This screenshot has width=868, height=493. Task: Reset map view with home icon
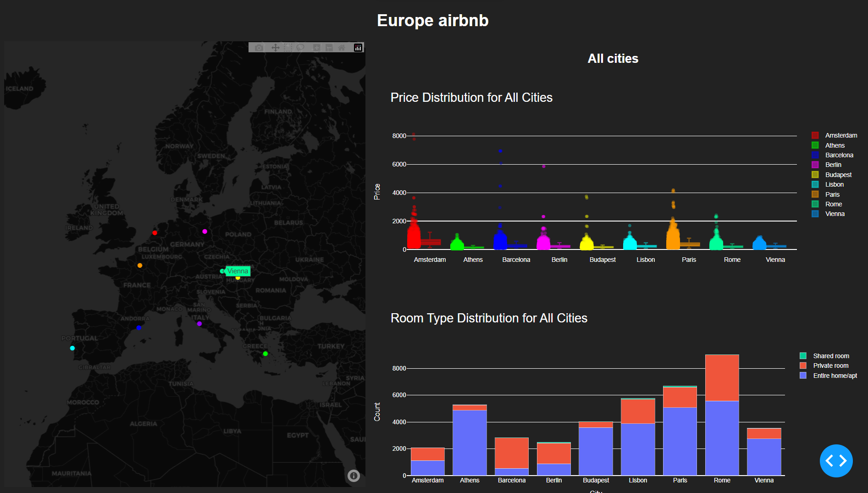pyautogui.click(x=342, y=48)
